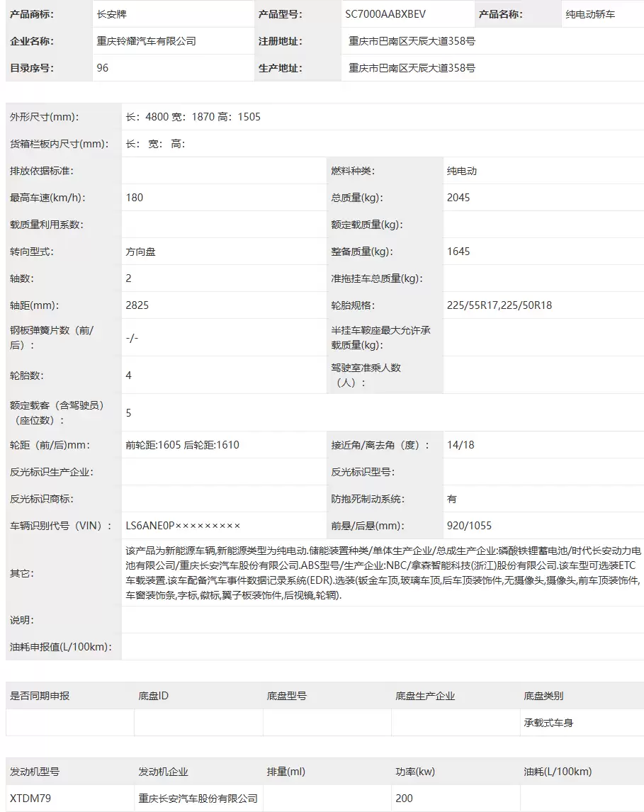Image resolution: width=644 pixels, height=812 pixels.
Task: Click the product model SC7000AABXBEV value
Action: pyautogui.click(x=385, y=14)
